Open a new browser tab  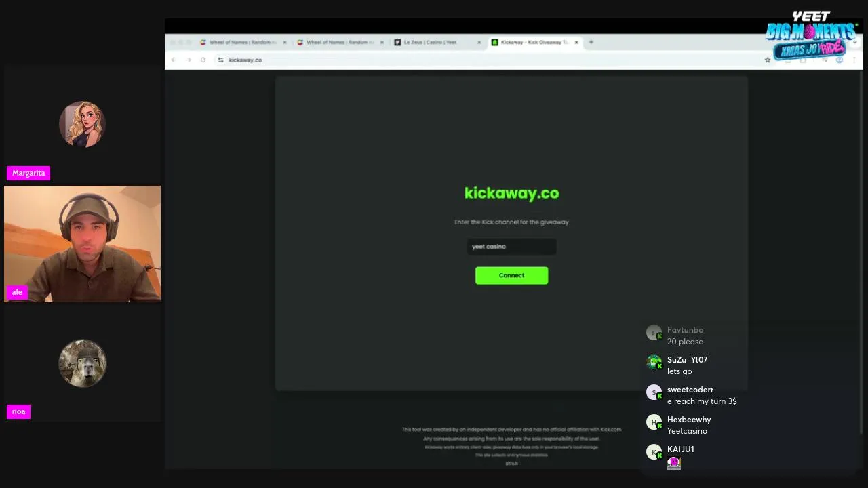(591, 42)
